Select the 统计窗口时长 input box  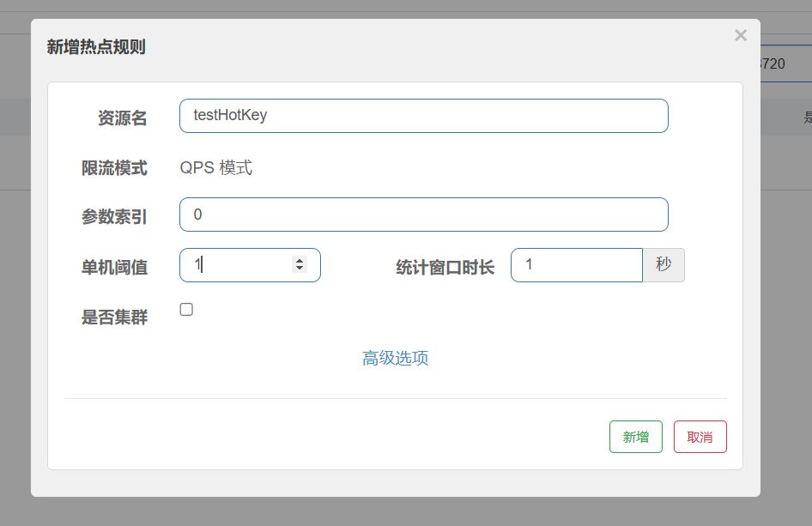pyautogui.click(x=576, y=265)
